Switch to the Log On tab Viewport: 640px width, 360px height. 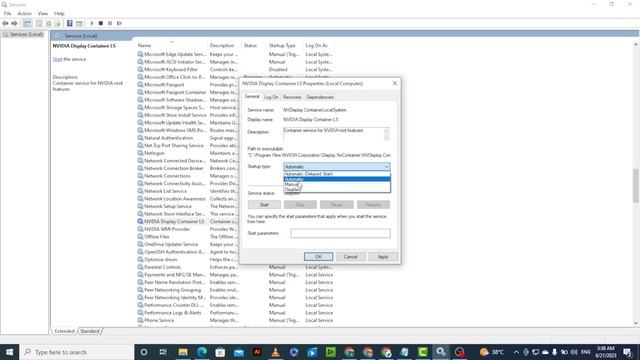coord(271,97)
